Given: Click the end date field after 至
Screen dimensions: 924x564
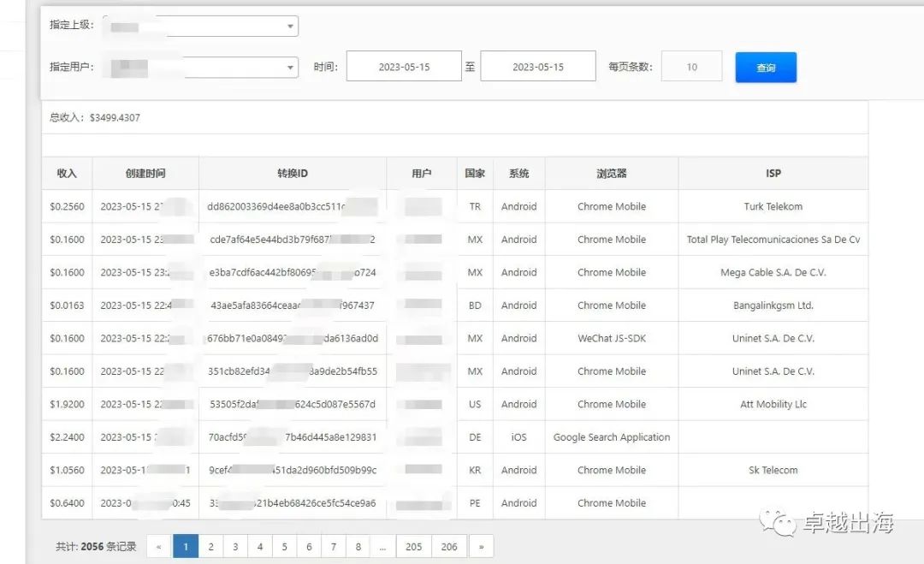Looking at the screenshot, I should pos(537,67).
